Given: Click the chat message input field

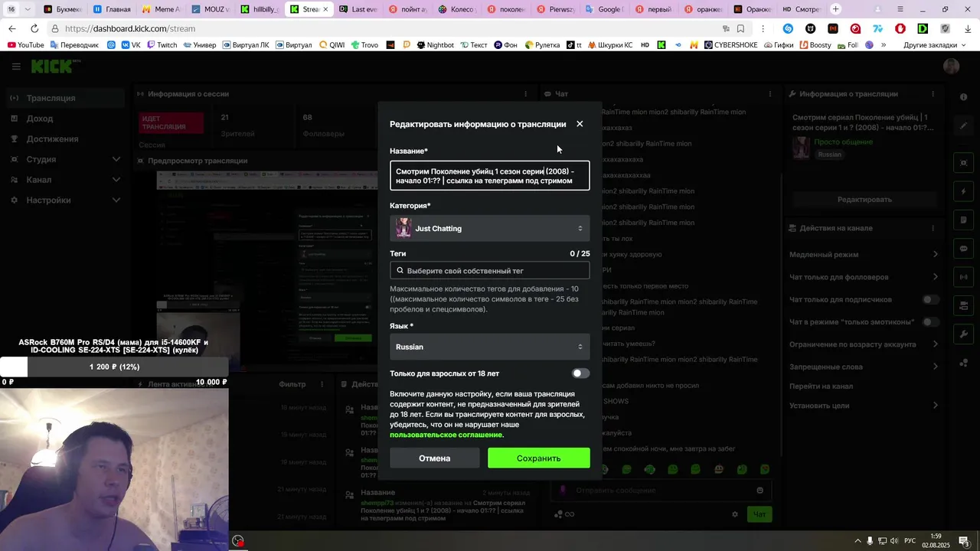Looking at the screenshot, I should [x=661, y=490].
